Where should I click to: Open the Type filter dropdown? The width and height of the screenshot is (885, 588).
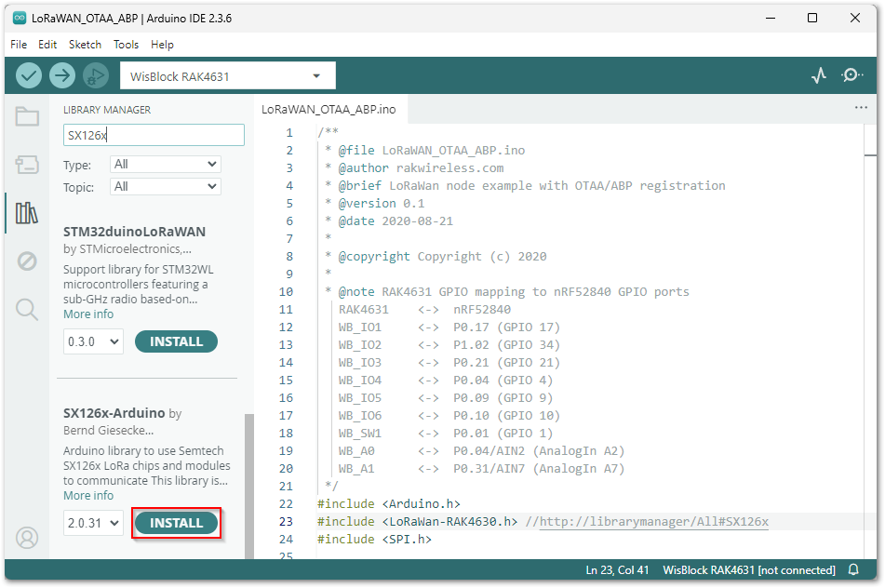pos(165,165)
